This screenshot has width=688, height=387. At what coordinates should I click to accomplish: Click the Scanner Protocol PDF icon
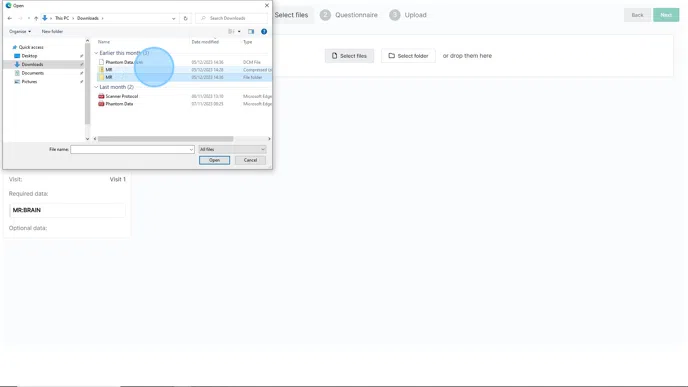101,97
